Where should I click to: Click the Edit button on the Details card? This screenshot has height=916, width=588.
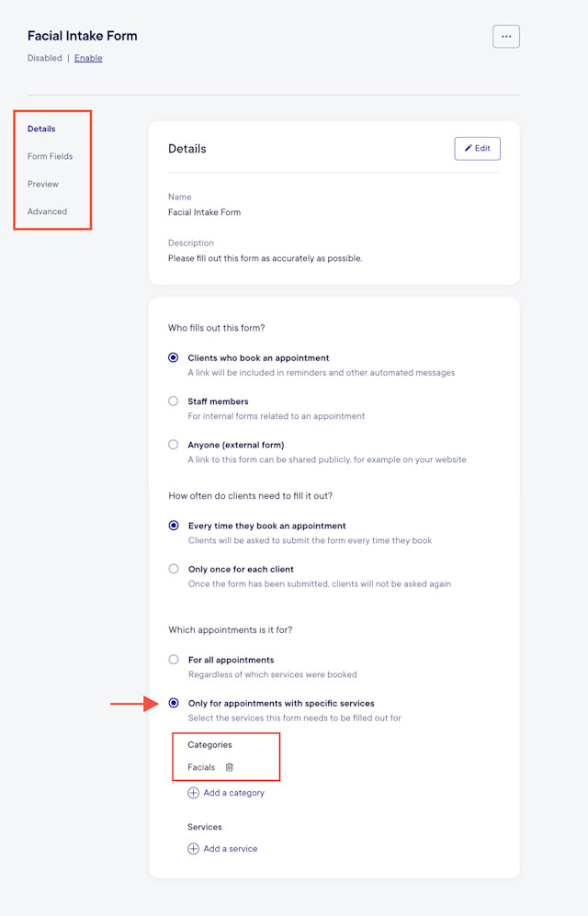tap(477, 148)
